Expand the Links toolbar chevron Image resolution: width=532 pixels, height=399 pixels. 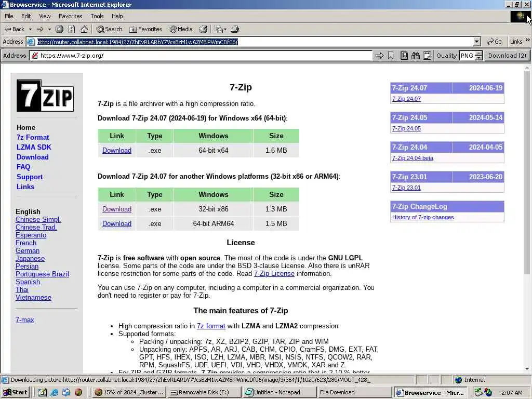tap(527, 40)
